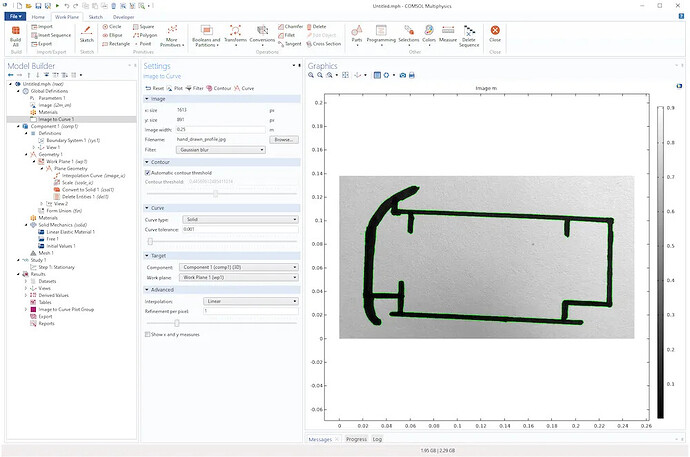Click the Browse... button for filename

(284, 140)
